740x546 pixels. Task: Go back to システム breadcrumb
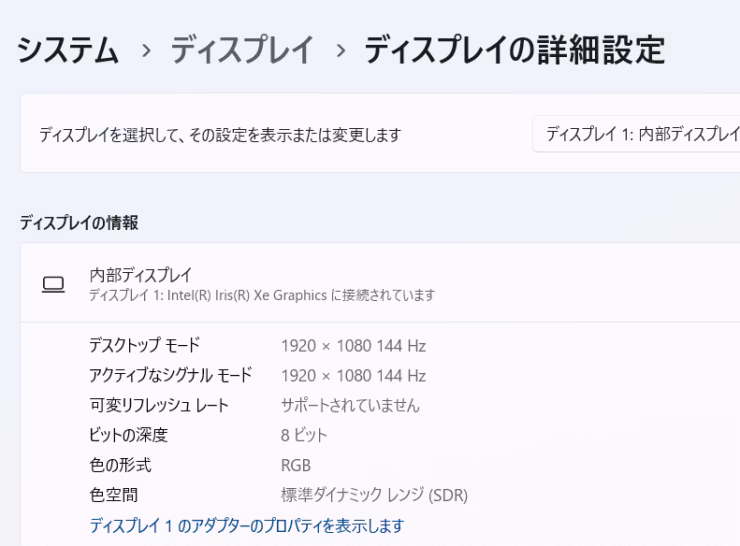click(x=67, y=50)
